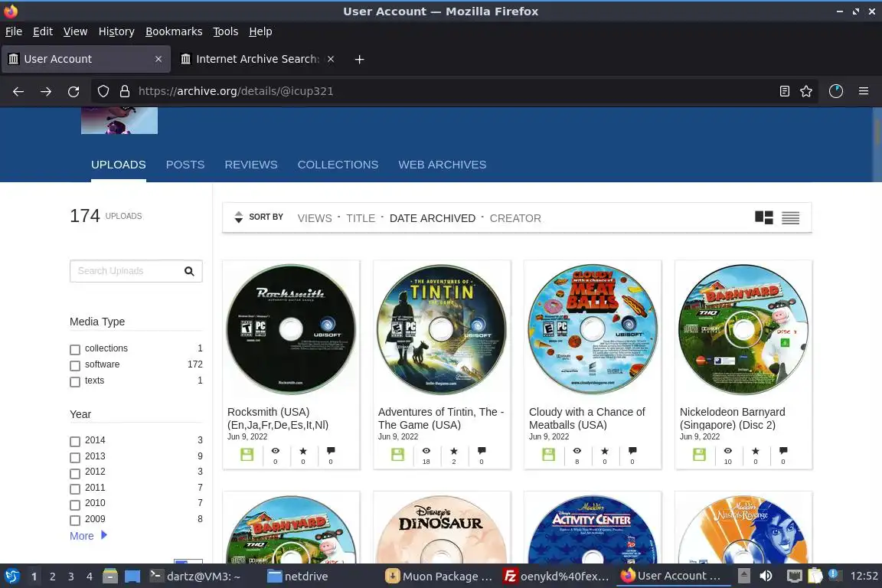Image resolution: width=882 pixels, height=588 pixels.
Task: Click the views eye icon under Nickelodeon Barnyard
Action: click(728, 451)
